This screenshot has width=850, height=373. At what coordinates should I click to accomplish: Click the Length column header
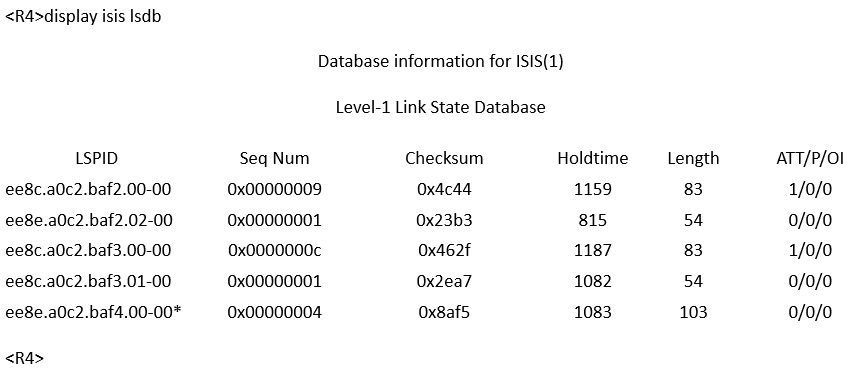[693, 158]
